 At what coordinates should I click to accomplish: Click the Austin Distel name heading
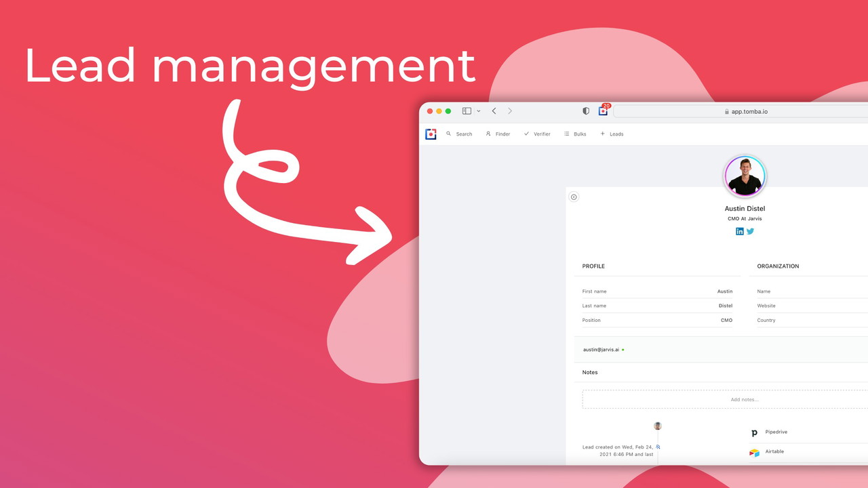click(745, 209)
